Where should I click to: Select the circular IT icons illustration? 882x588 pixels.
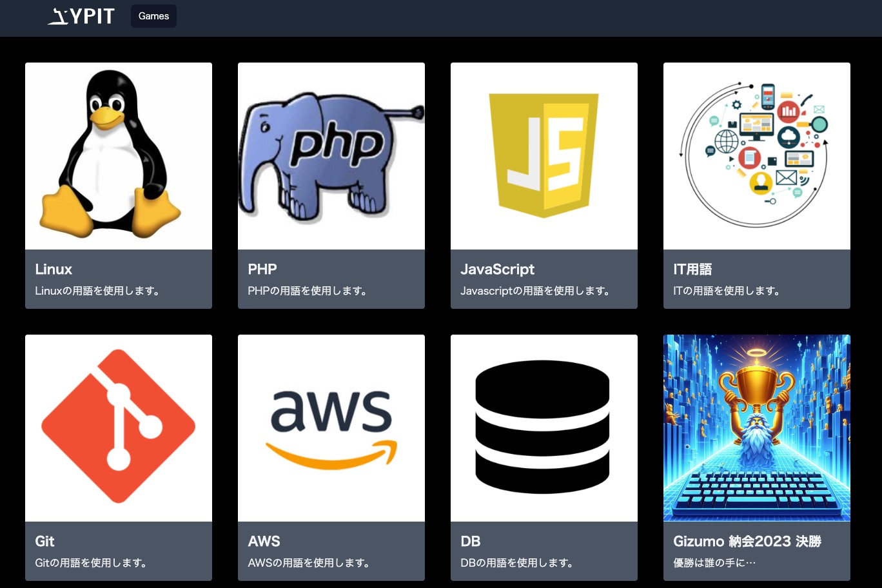757,156
